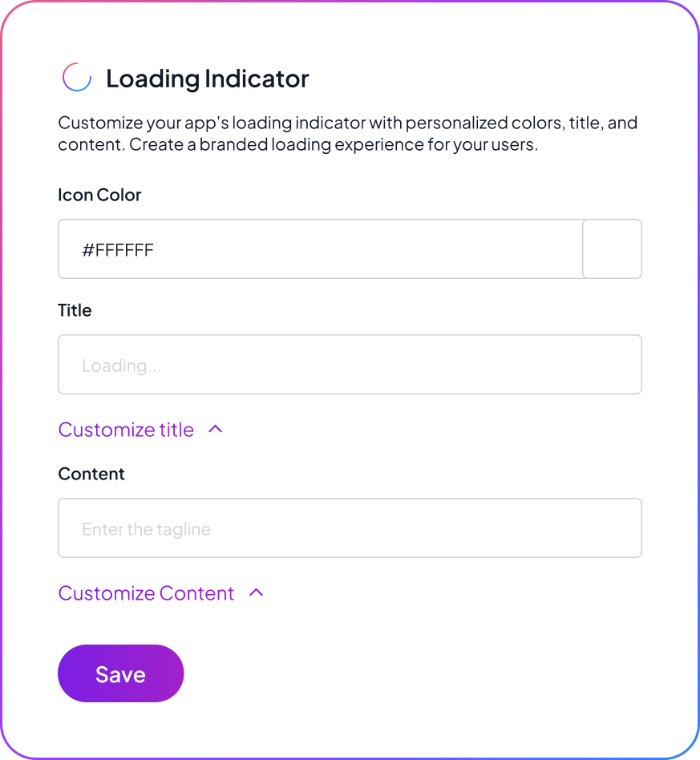Click the Title field label
700x760 pixels.
[x=75, y=310]
